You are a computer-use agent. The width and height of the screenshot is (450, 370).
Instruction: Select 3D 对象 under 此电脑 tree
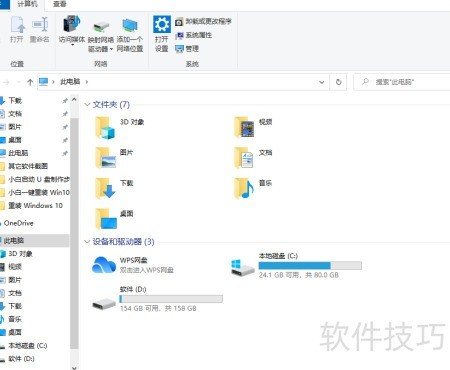click(x=20, y=254)
